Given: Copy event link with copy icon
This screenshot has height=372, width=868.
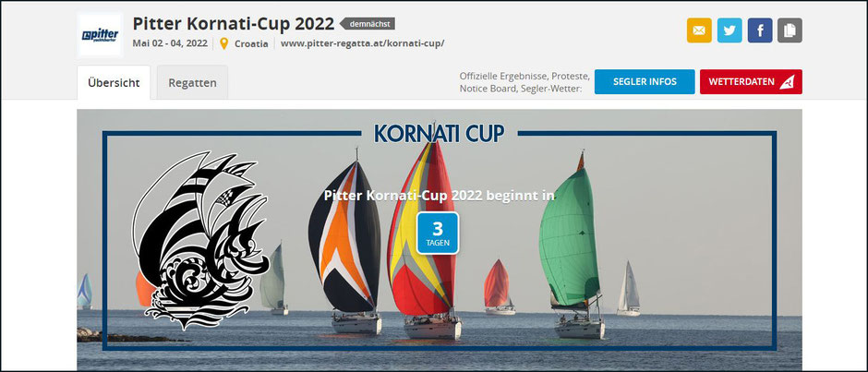Looking at the screenshot, I should click(790, 30).
